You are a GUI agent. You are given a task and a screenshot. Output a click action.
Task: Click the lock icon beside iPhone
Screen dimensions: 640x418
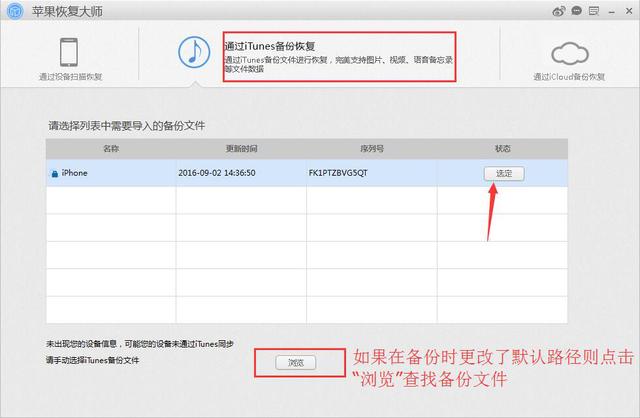pos(55,174)
